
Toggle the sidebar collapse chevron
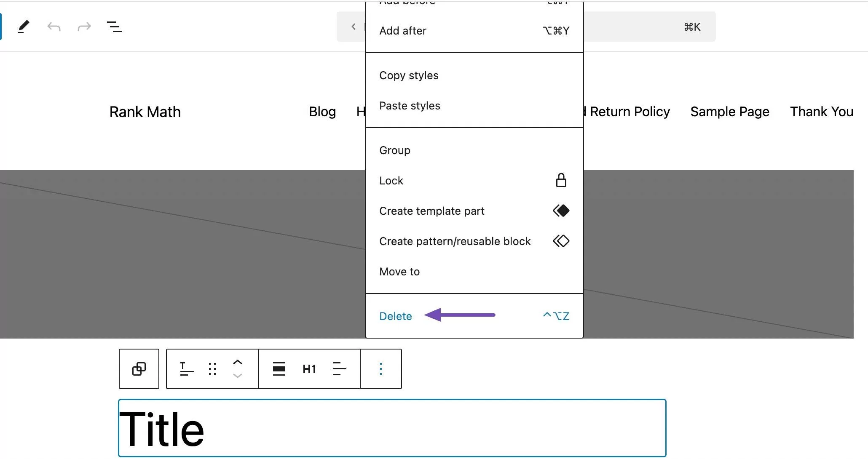353,27
